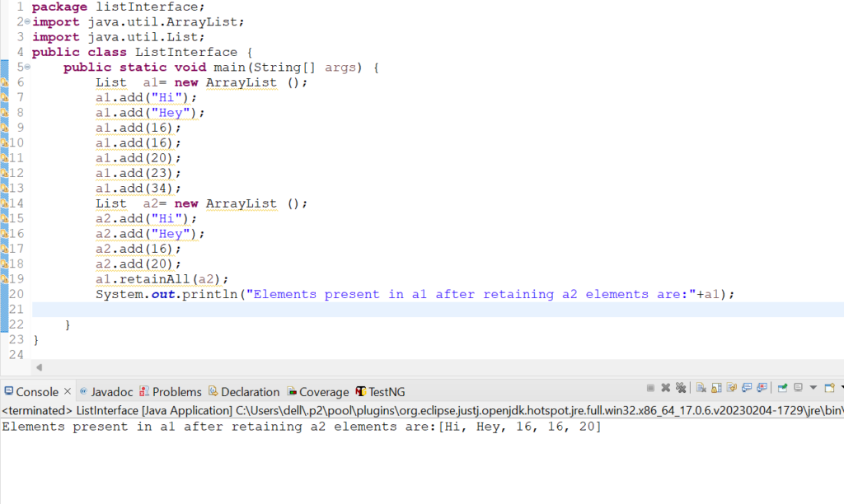This screenshot has height=504, width=844.
Task: Click warning marker on line 17
Action: 4,249
